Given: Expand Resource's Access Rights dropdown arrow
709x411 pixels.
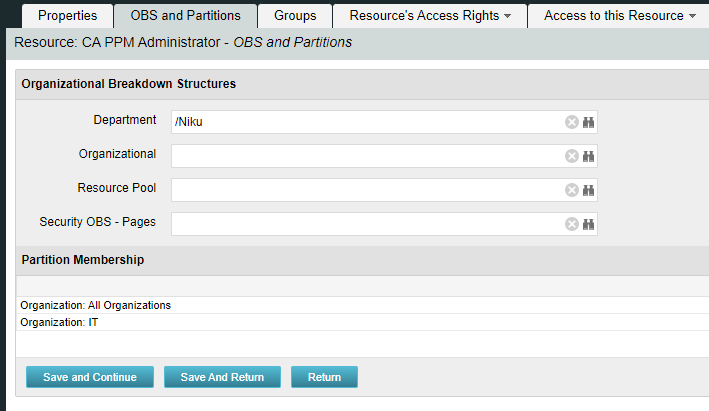Looking at the screenshot, I should click(507, 16).
